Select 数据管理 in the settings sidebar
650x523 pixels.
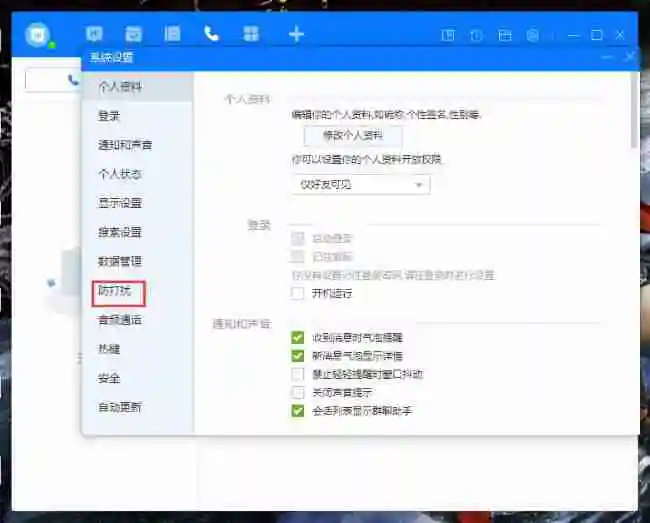pos(138,262)
